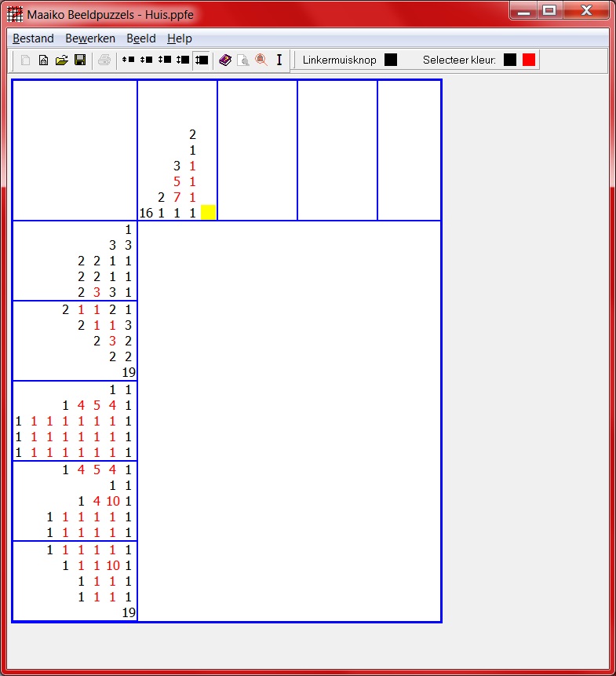This screenshot has height=676, width=616.
Task: Toggle the largest cell size icon
Action: [201, 60]
